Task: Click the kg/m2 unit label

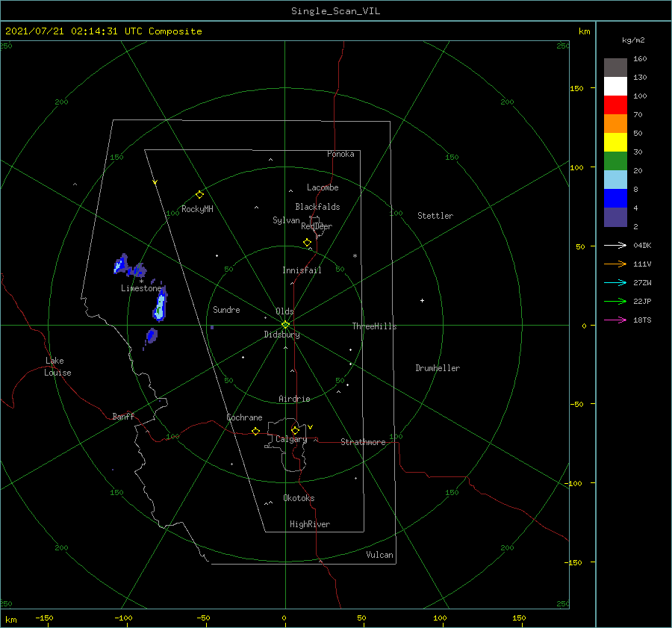Action: click(633, 40)
